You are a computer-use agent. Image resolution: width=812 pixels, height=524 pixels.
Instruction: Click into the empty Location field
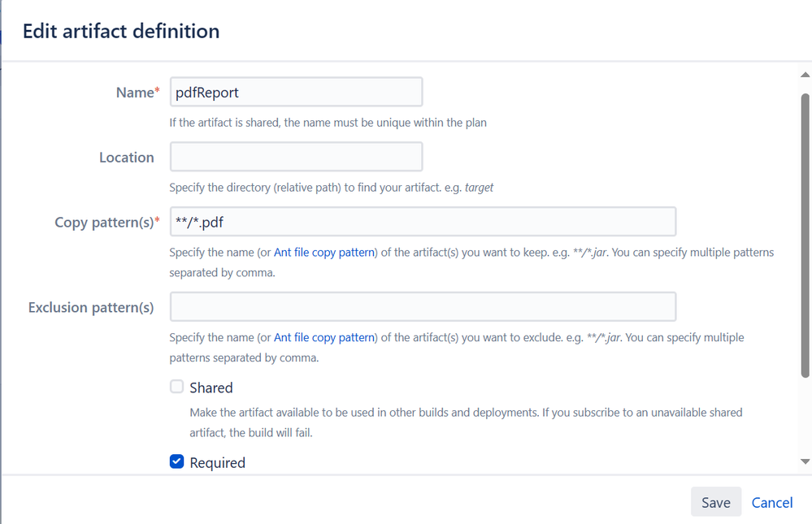296,157
